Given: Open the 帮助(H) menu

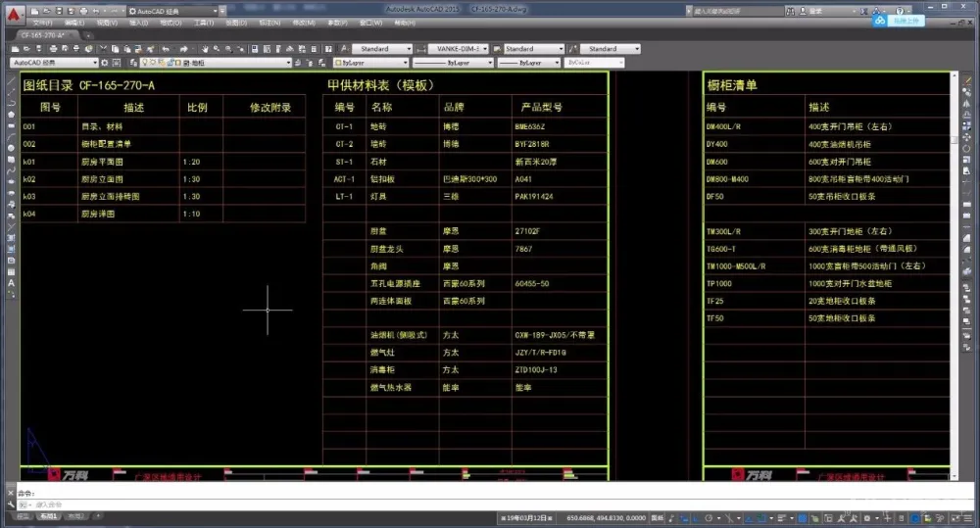Looking at the screenshot, I should coord(405,23).
